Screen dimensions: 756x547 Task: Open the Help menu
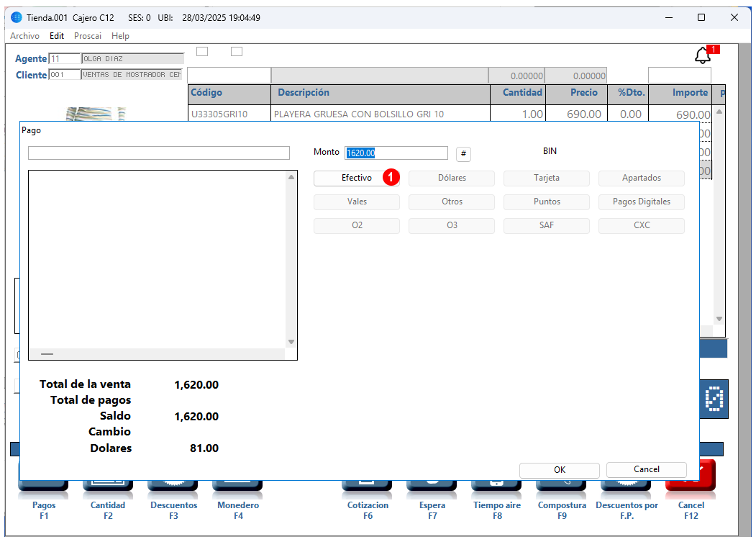120,36
